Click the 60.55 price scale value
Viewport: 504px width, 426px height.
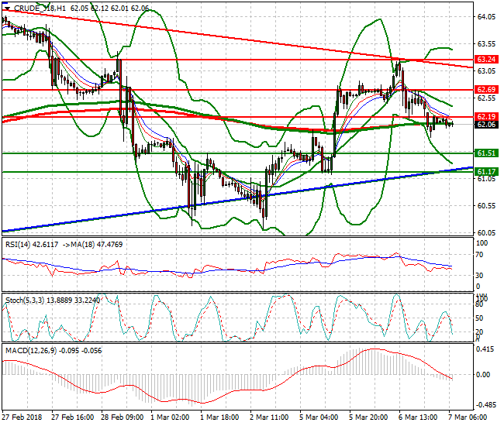pos(486,206)
